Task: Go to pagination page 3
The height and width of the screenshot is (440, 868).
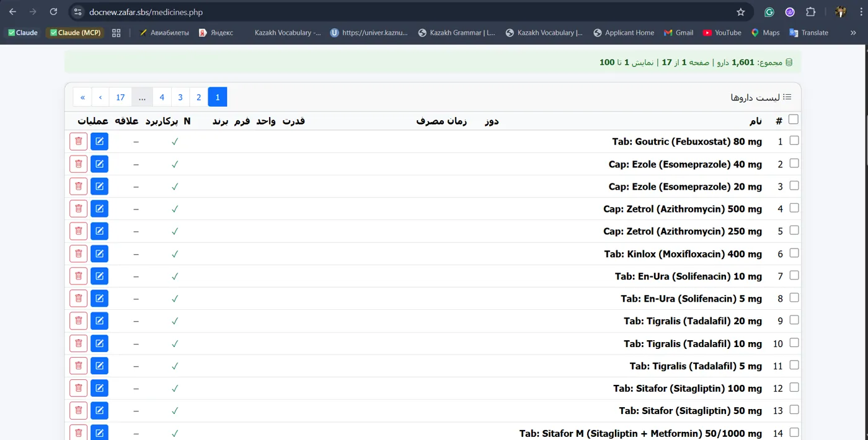Action: [180, 97]
